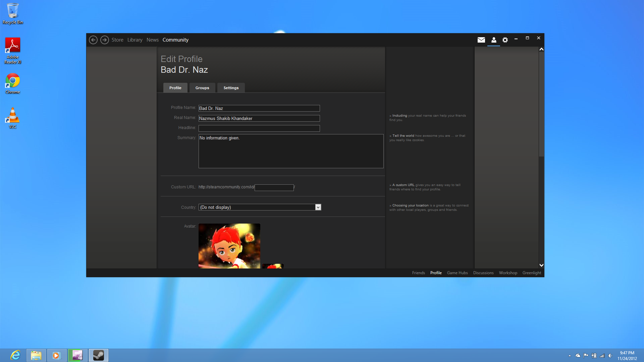The image size is (644, 362).
Task: Expand the Country dropdown
Action: point(318,207)
